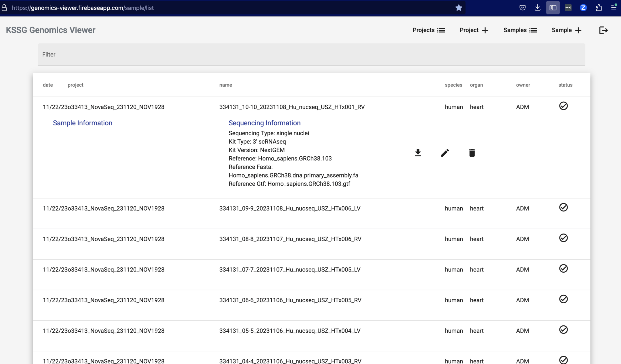
Task: Click status checkmark for HTx006_LV sample
Action: [563, 207]
